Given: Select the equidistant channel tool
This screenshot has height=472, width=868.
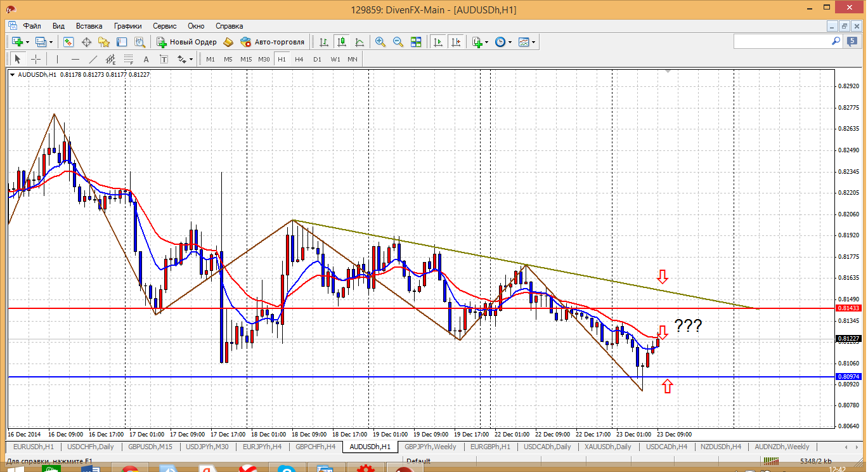Looking at the screenshot, I should point(111,59).
